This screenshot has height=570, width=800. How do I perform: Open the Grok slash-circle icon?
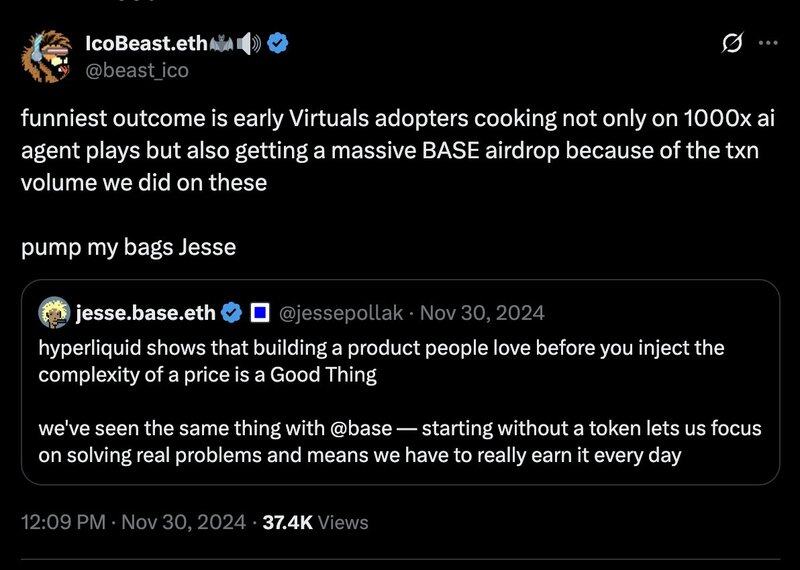pyautogui.click(x=732, y=44)
